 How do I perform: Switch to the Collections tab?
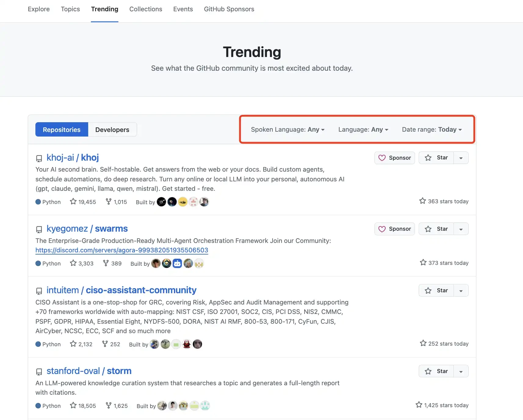point(146,9)
